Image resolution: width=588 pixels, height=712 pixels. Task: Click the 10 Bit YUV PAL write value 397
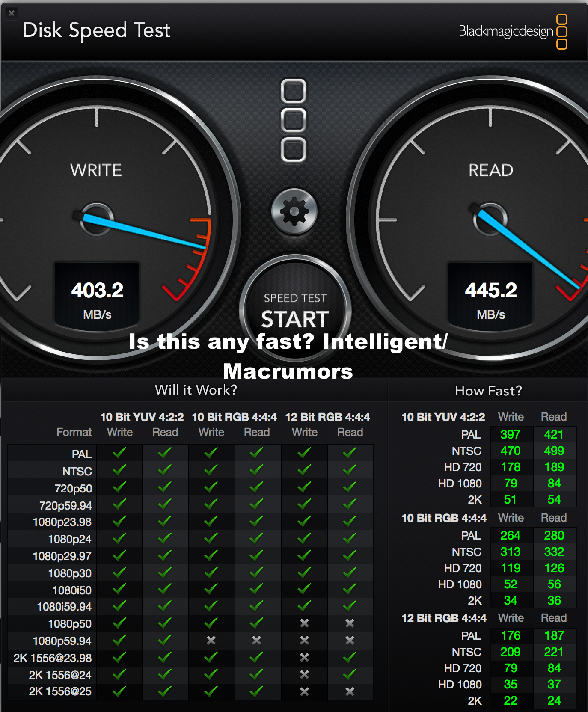tap(511, 435)
